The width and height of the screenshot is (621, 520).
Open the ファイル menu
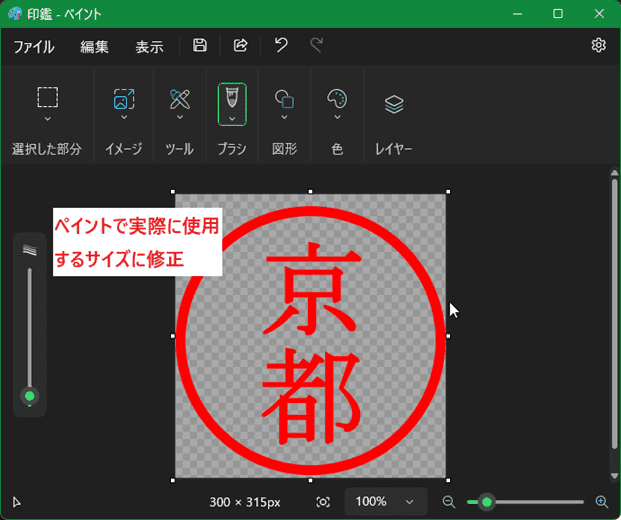(x=33, y=46)
